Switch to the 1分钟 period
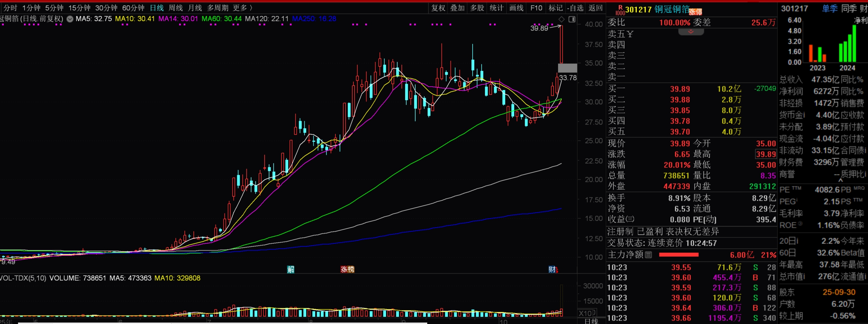 click(31, 8)
